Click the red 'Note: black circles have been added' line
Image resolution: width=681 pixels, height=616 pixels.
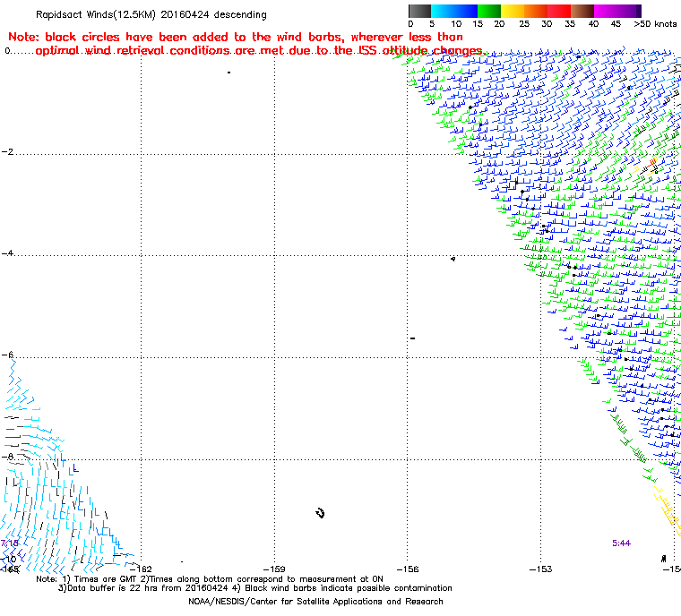(236, 37)
